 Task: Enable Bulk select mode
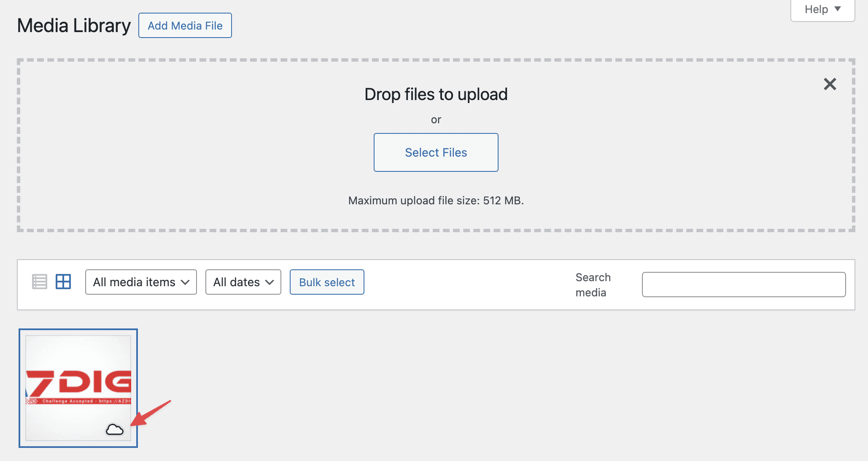pyautogui.click(x=327, y=282)
